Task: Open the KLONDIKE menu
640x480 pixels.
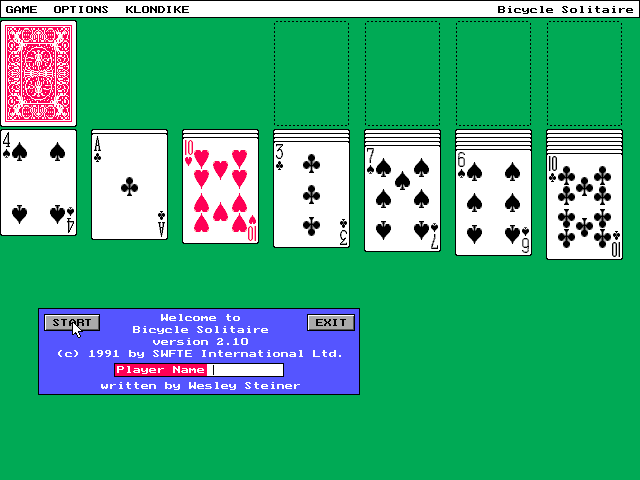Action: coord(157,9)
